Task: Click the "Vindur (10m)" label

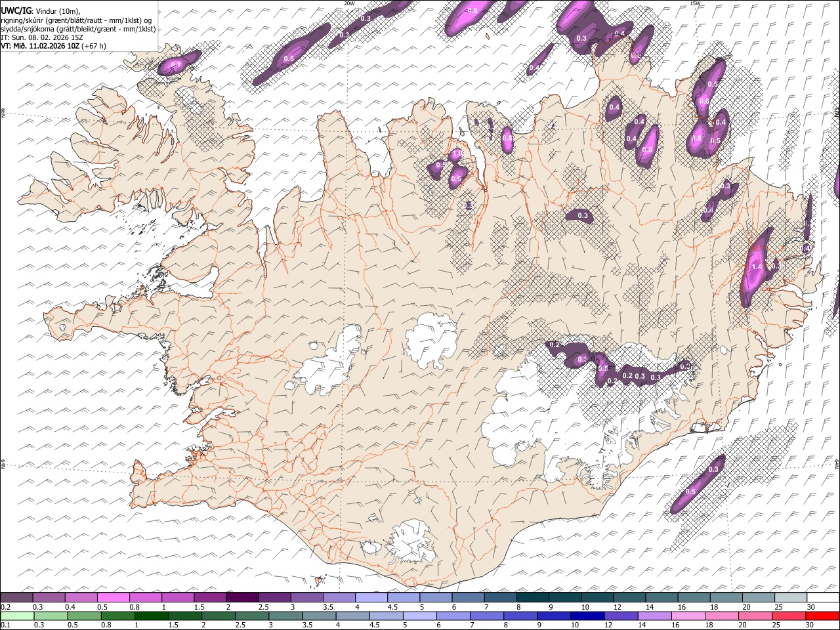Action: [x=57, y=10]
